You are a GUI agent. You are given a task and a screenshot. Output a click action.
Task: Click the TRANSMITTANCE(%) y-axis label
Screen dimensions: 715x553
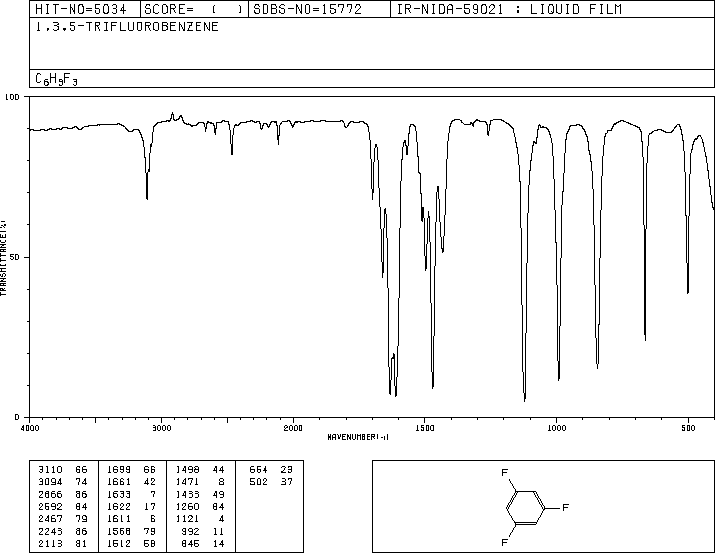pyautogui.click(x=3, y=258)
